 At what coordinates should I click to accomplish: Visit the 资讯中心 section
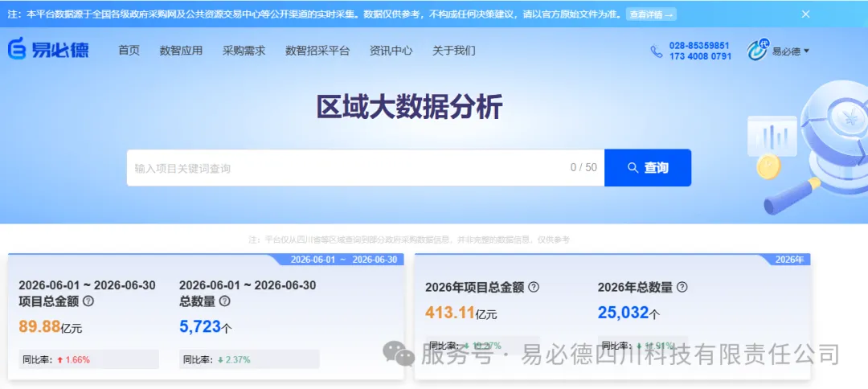coord(391,51)
